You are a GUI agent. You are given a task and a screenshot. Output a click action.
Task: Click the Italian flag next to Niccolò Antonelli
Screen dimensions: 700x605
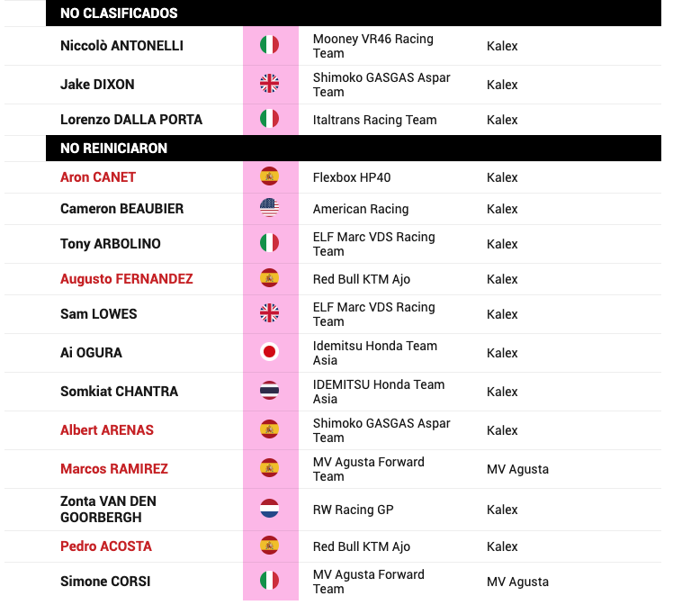(269, 45)
